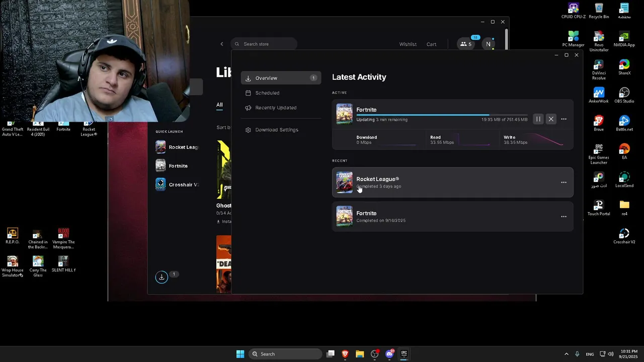
Task: Click the taskbar Search box
Action: [286, 354]
